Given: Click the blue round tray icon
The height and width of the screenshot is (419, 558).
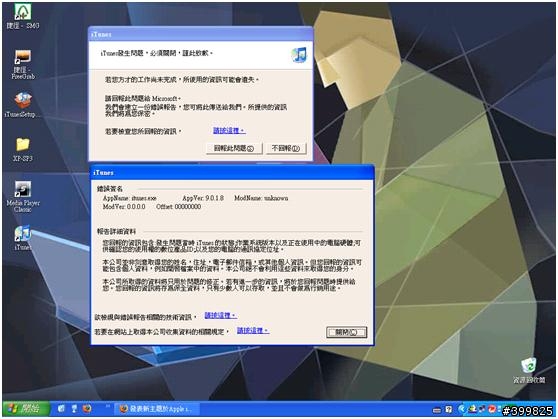Looking at the screenshot, I should click(x=462, y=409).
